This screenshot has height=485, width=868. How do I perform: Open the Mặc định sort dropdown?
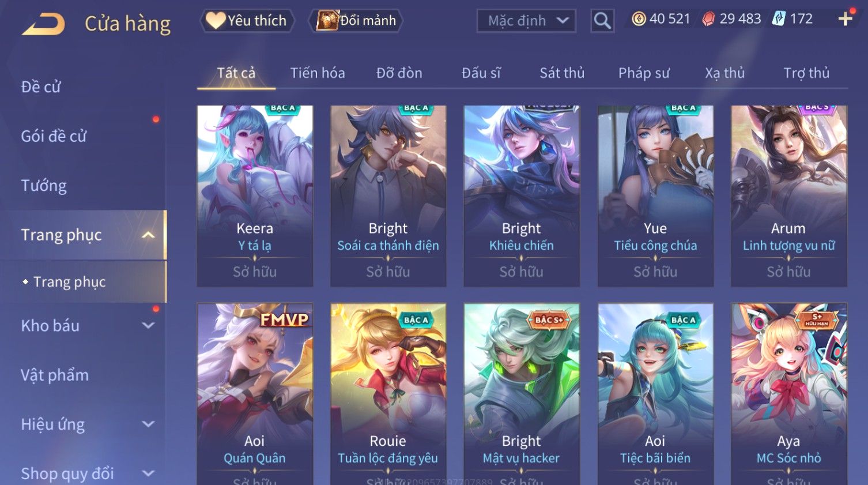pos(526,21)
